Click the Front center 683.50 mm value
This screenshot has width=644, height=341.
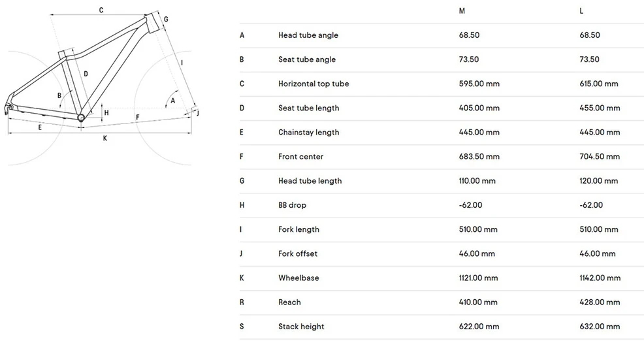pos(479,157)
